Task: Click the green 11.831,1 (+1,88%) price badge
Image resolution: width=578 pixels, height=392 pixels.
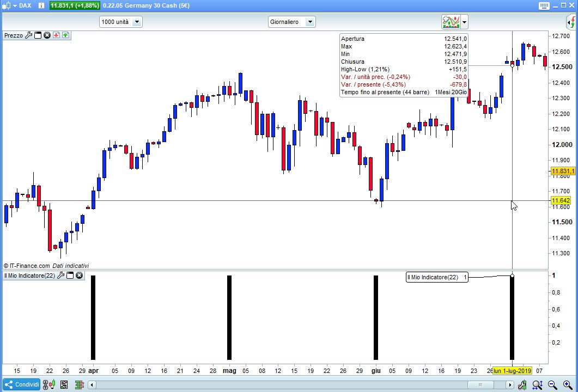Action: tap(75, 5)
